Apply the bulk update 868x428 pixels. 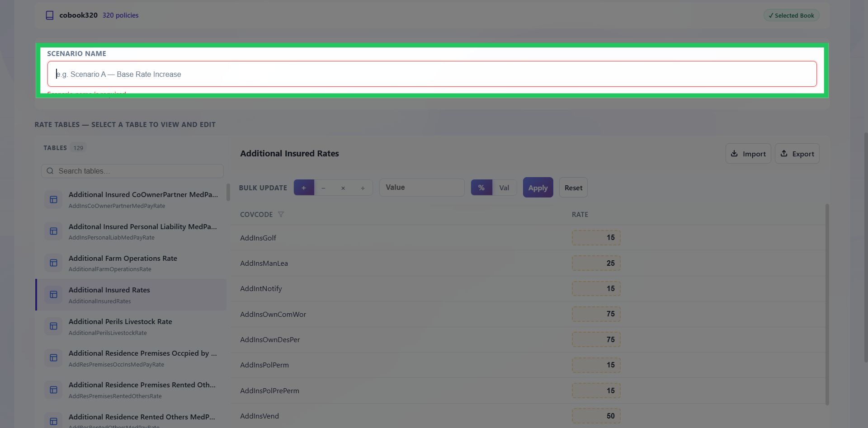click(x=538, y=188)
